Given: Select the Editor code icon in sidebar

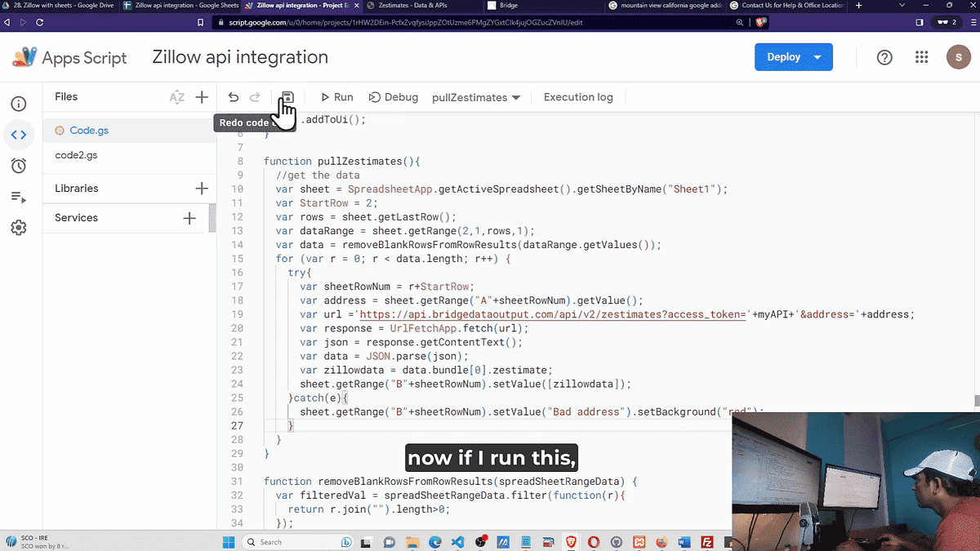Looking at the screenshot, I should coord(19,135).
